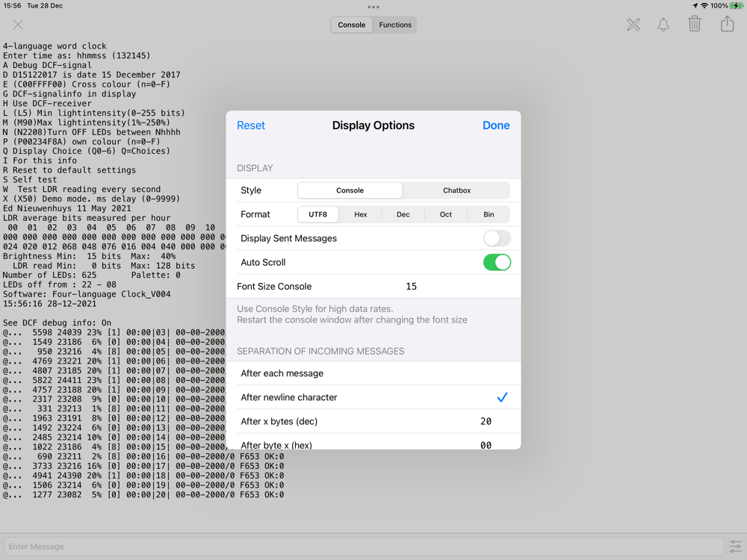Image resolution: width=747 pixels, height=560 pixels.
Task: Tap the 'A Debug DCF-signal' line
Action: (x=47, y=65)
